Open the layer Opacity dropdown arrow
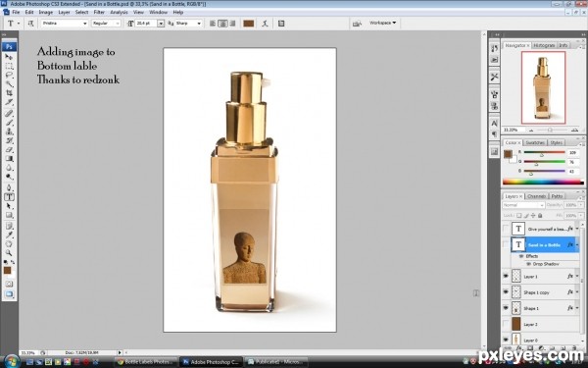 (x=581, y=205)
